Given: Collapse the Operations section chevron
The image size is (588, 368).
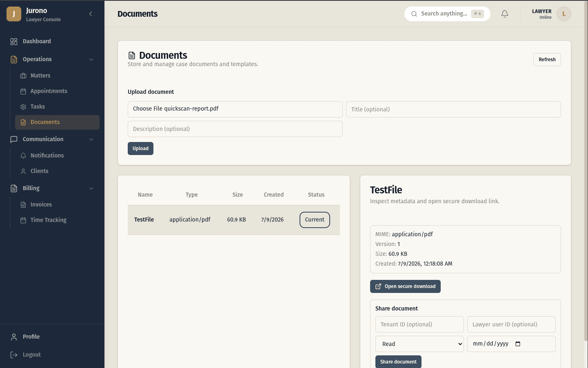Looking at the screenshot, I should coord(91,59).
